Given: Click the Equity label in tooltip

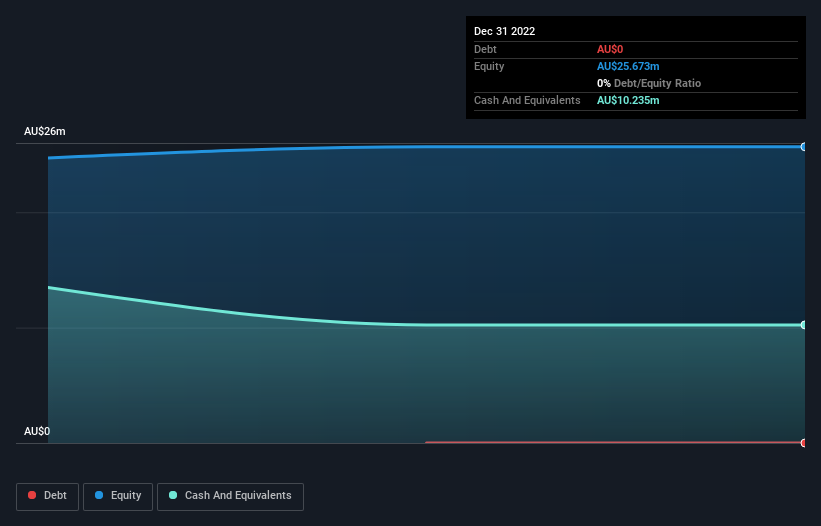Looking at the screenshot, I should (489, 66).
